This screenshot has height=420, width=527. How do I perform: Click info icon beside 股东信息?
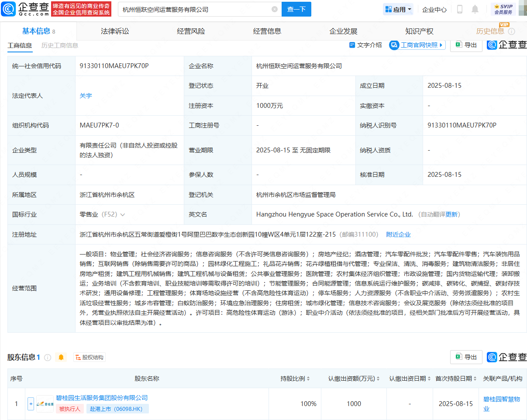pyautogui.click(x=48, y=358)
